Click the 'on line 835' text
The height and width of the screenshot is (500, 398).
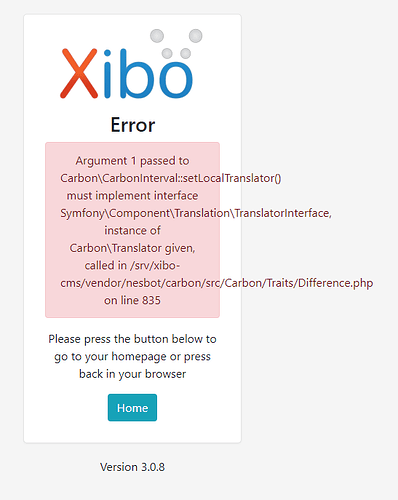[132, 300]
